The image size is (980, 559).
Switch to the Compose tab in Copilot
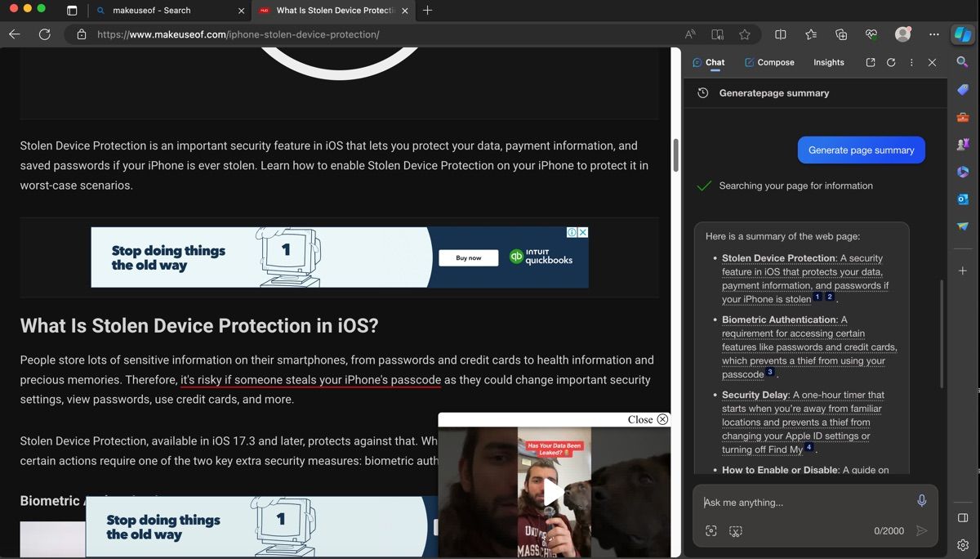[768, 62]
